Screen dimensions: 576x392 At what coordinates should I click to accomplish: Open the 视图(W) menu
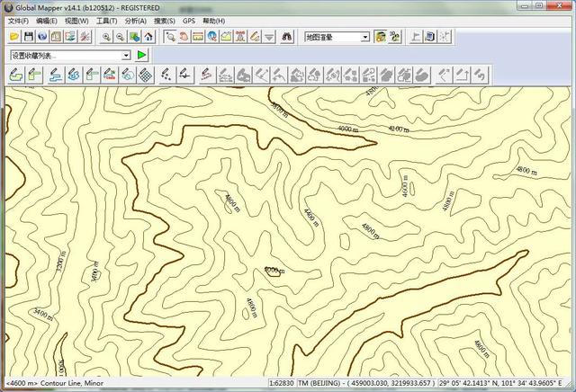pyautogui.click(x=76, y=21)
